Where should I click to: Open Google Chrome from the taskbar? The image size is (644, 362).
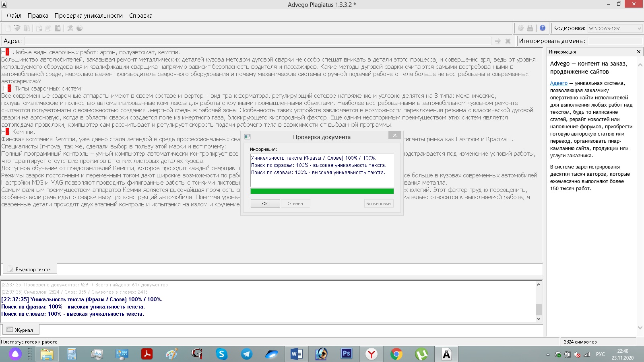coord(396,354)
